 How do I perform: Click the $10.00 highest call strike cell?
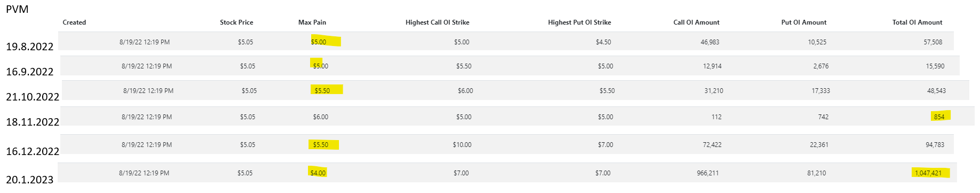pyautogui.click(x=462, y=144)
